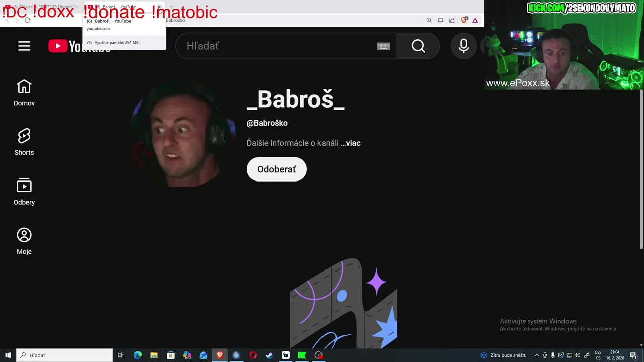Switch to Brave browser on taskbar
This screenshot has width=644, height=362.
(220, 355)
